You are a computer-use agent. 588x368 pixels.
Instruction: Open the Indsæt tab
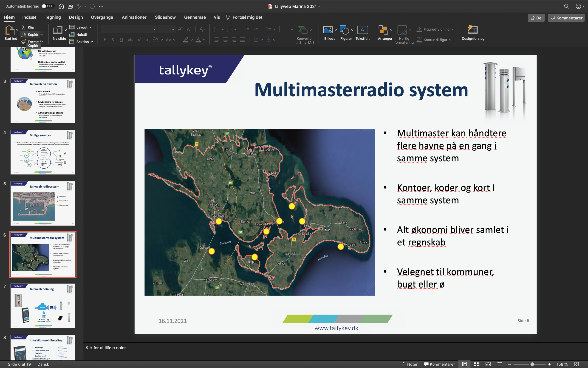click(29, 17)
